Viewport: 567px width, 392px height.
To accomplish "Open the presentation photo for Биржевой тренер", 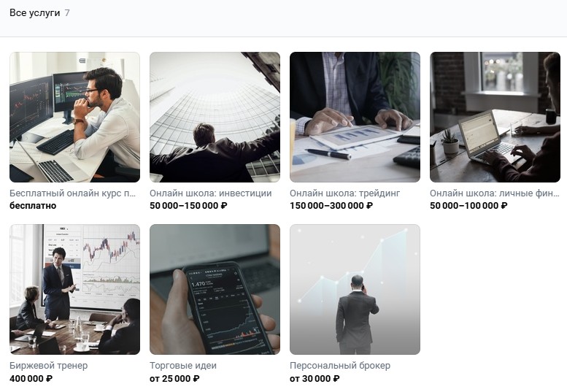I will [x=75, y=289].
